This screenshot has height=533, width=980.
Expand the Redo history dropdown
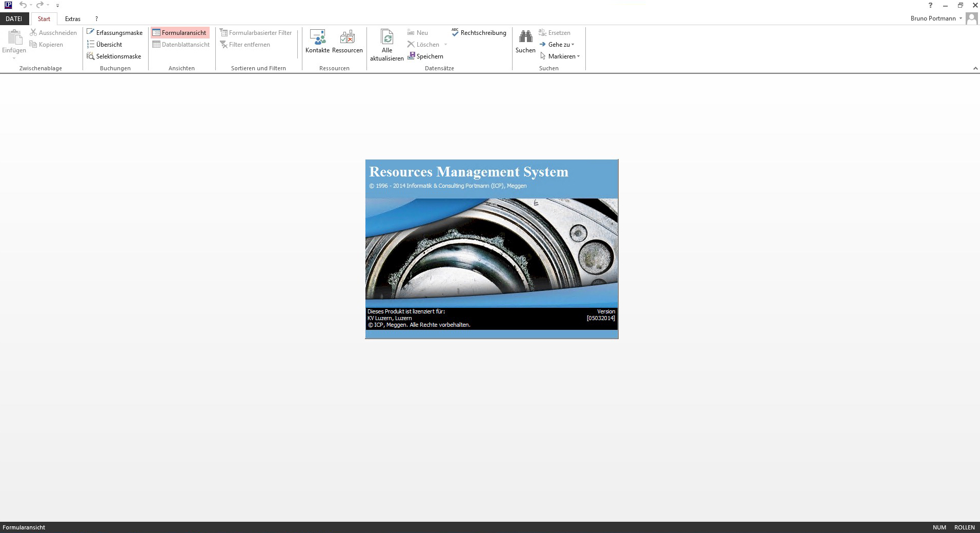pos(48,5)
